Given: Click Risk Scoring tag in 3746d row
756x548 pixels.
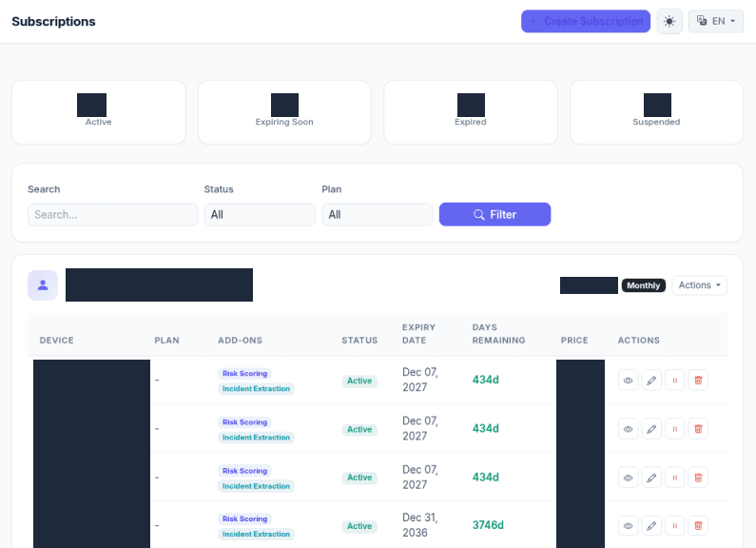Looking at the screenshot, I should 245,519.
